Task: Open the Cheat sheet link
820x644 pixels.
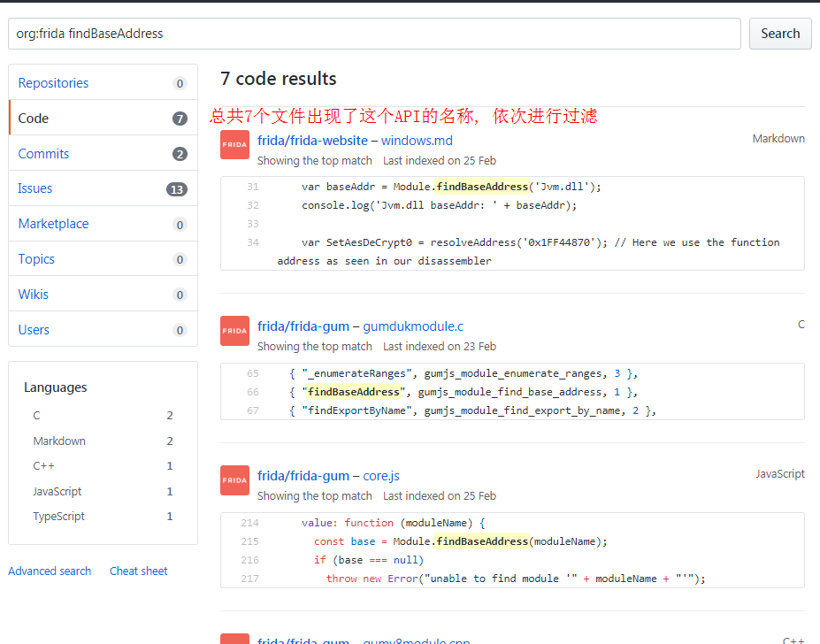Action: point(139,571)
